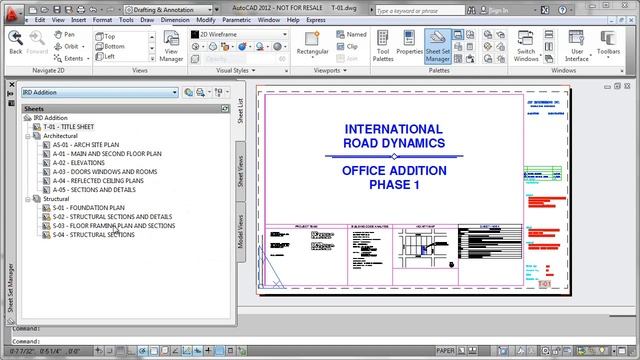Image resolution: width=640 pixels, height=360 pixels.
Task: Select the Bottom view
Action: 110,47
